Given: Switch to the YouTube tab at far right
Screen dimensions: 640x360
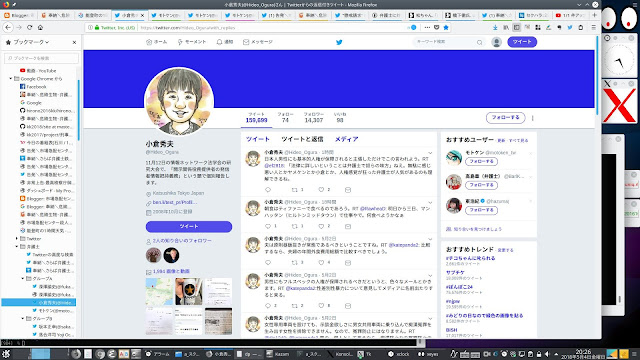Looking at the screenshot, I should (x=571, y=15).
